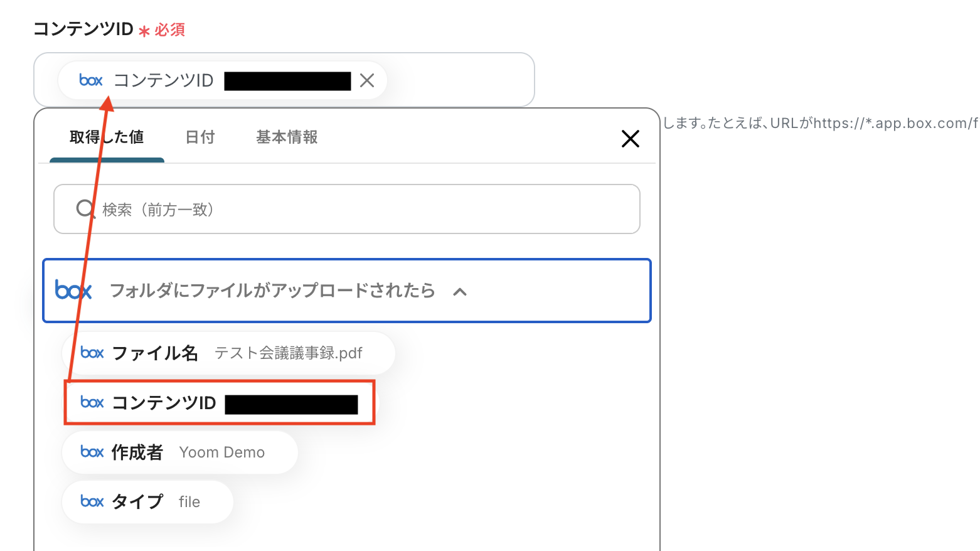
Task: Collapse the trigger section with the chevron
Action: (x=460, y=291)
